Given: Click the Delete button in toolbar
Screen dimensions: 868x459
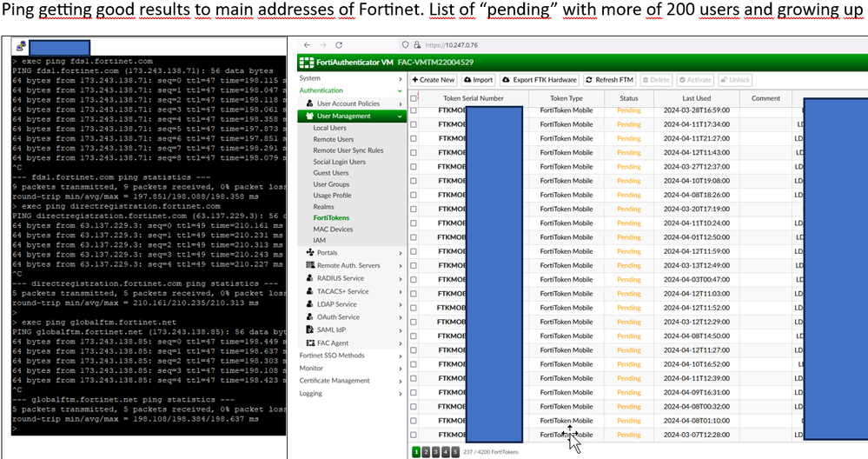Looking at the screenshot, I should point(656,80).
